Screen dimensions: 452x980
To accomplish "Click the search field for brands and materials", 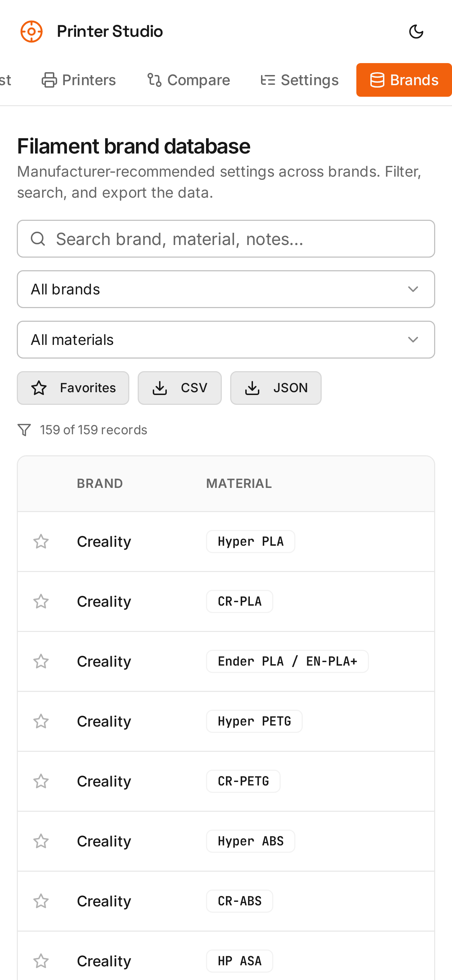I will click(x=226, y=239).
